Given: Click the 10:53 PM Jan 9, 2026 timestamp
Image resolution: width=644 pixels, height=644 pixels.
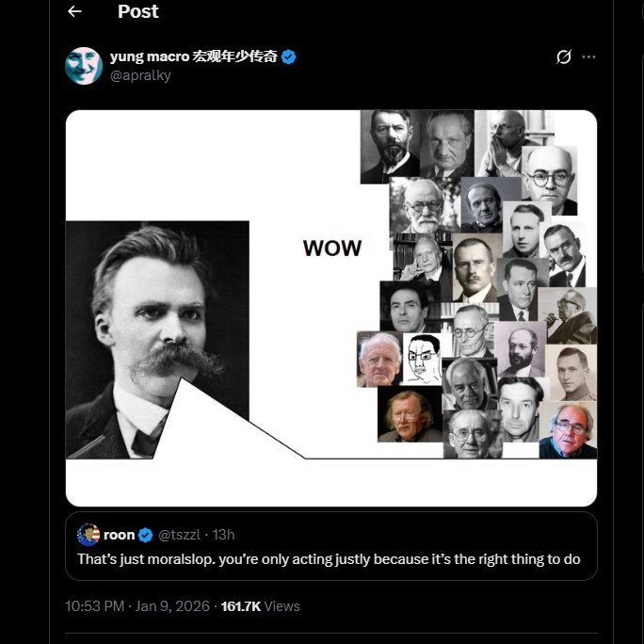Looking at the screenshot, I should coord(139,606).
